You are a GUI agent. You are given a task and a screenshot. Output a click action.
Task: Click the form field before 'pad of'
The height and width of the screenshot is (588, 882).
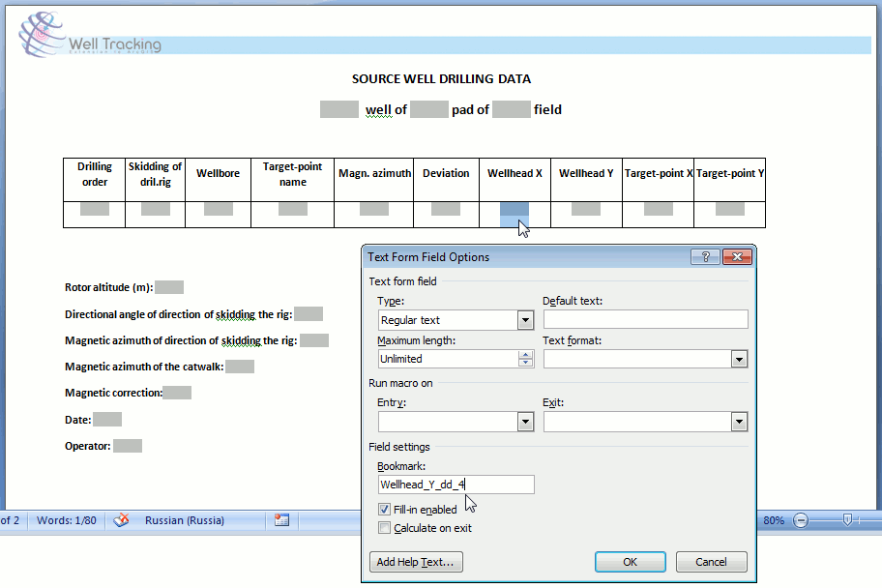point(429,109)
